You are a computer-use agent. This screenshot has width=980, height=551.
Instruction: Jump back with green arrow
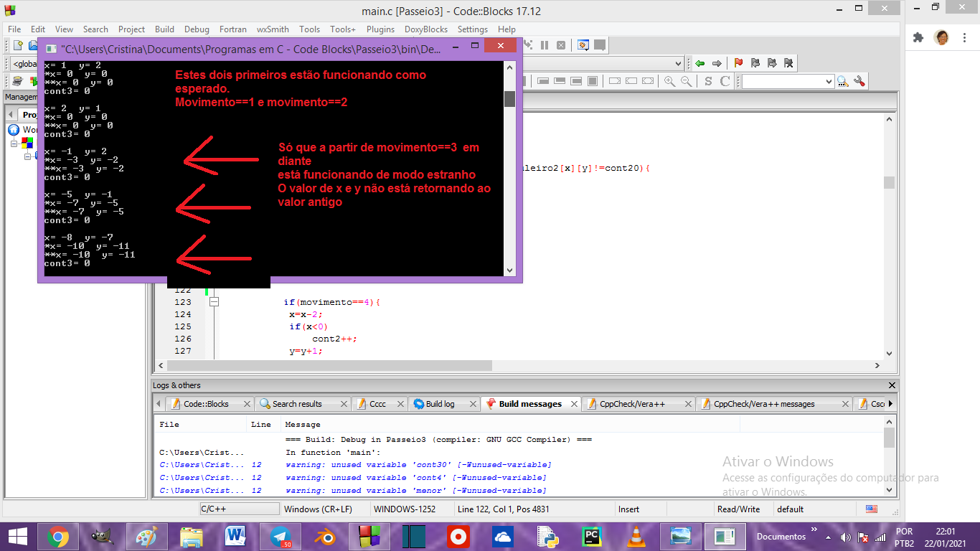pyautogui.click(x=699, y=63)
